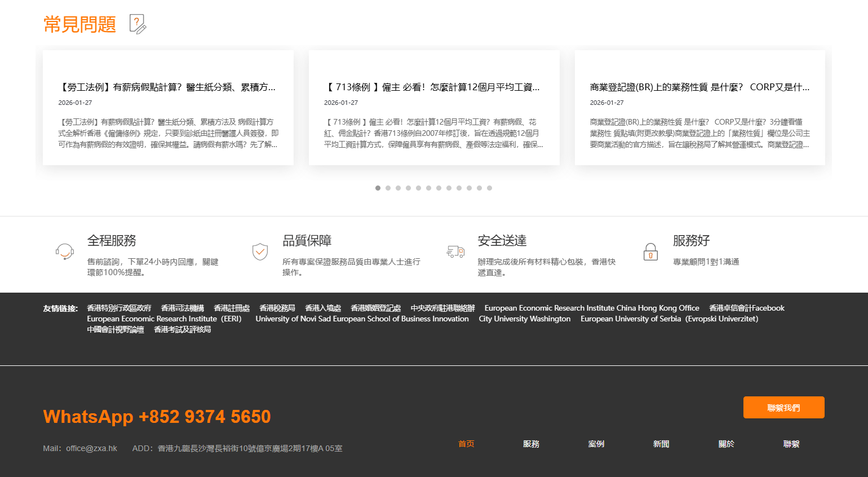The height and width of the screenshot is (477, 868).
Task: Select the first carousel pagination dot
Action: point(378,188)
